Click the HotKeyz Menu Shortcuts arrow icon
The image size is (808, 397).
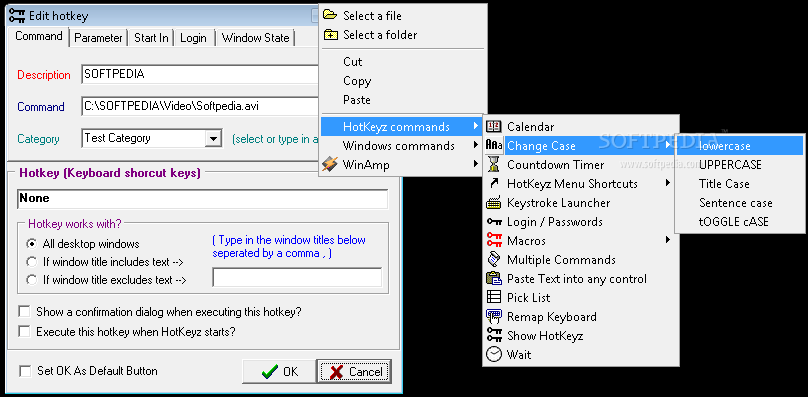coord(494,183)
